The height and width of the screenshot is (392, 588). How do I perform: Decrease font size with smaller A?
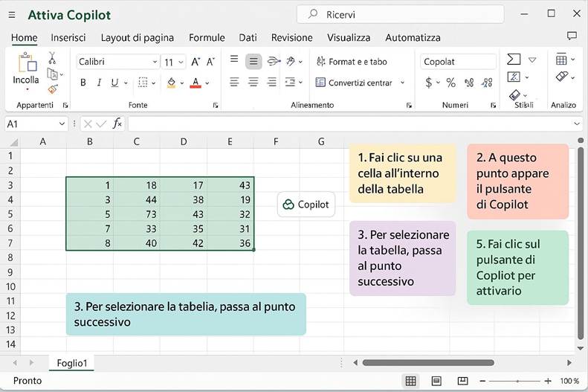click(x=210, y=62)
